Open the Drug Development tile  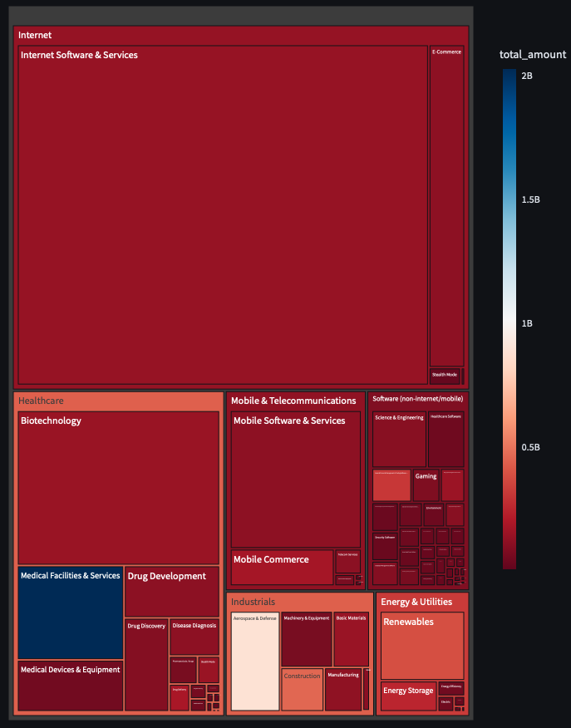pyautogui.click(x=172, y=592)
